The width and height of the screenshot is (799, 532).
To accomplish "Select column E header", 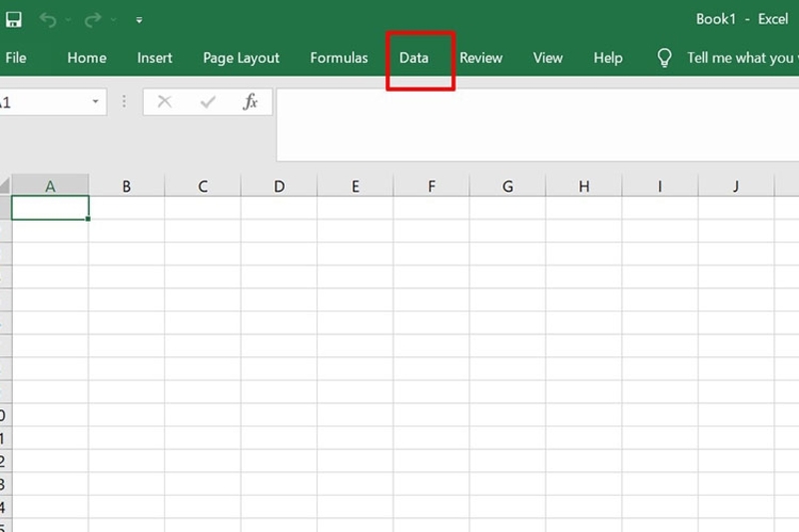I will click(356, 186).
